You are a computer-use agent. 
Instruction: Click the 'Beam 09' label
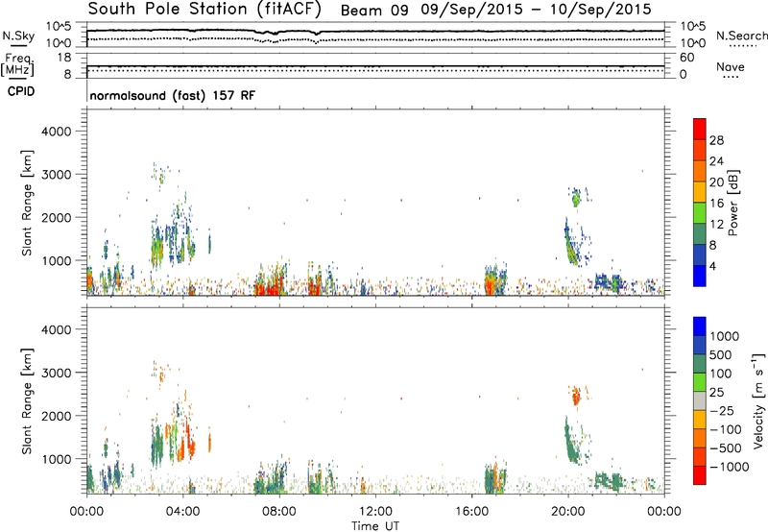[374, 10]
